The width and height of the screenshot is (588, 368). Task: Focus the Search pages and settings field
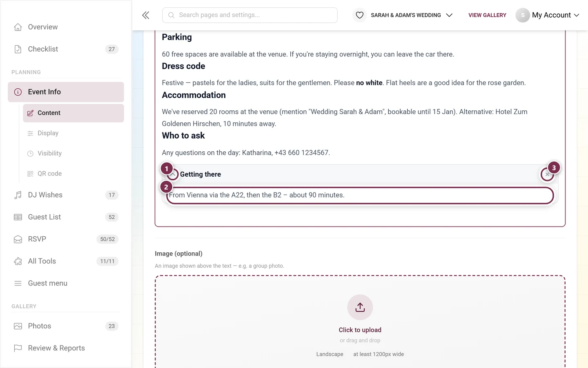250,15
